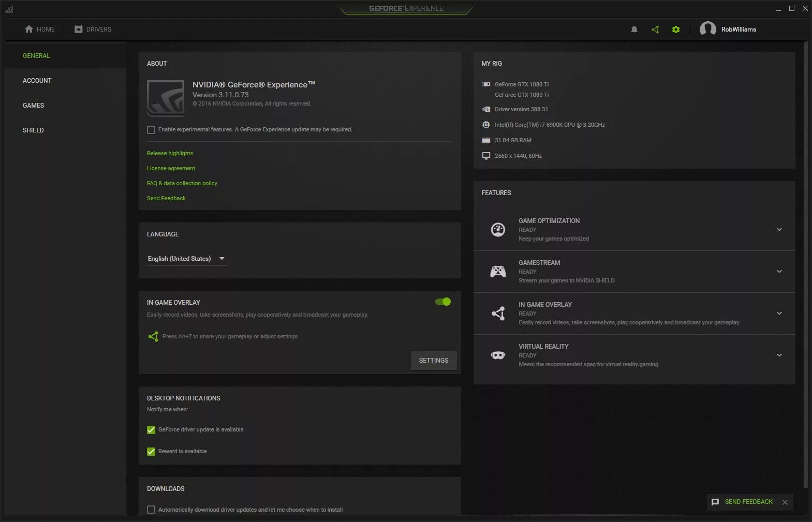Expand the Virtual Reality feature chevron

[779, 355]
